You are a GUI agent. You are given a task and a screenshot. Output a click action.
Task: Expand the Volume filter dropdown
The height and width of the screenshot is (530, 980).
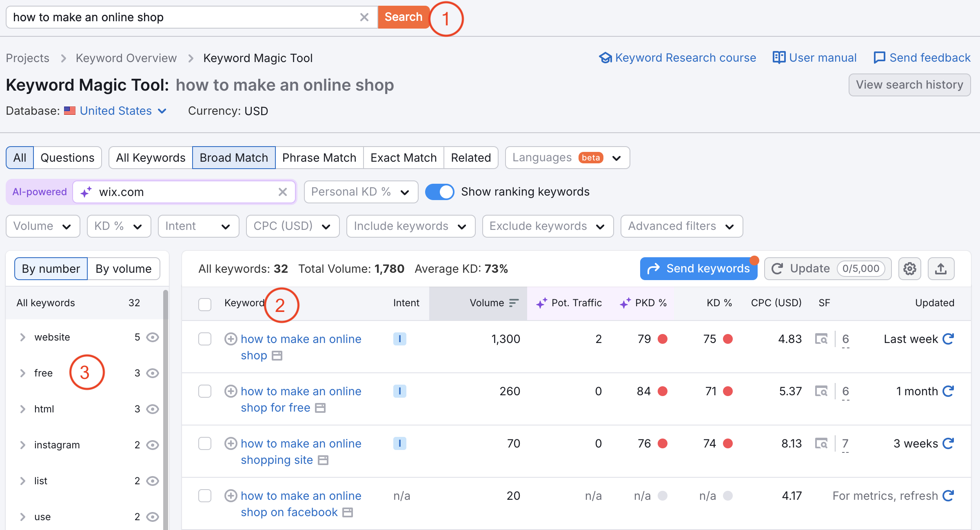[42, 226]
